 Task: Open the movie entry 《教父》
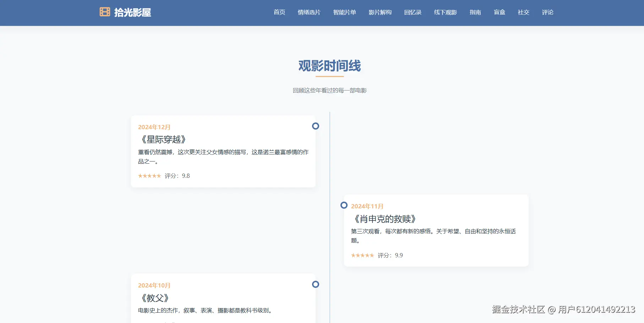pyautogui.click(x=155, y=298)
